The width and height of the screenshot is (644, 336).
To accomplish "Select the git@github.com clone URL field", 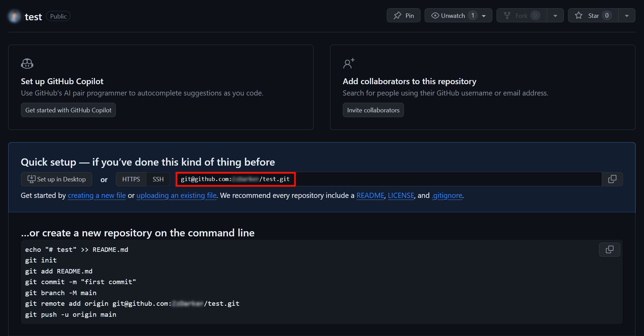I will point(388,179).
